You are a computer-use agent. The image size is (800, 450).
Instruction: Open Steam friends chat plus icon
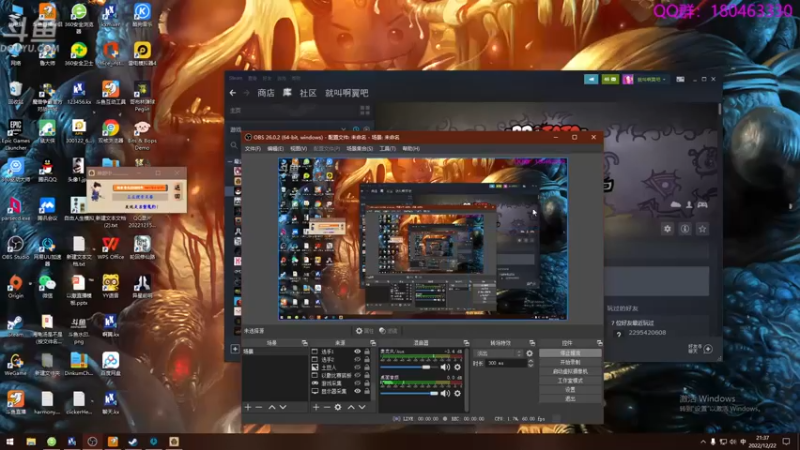(708, 349)
